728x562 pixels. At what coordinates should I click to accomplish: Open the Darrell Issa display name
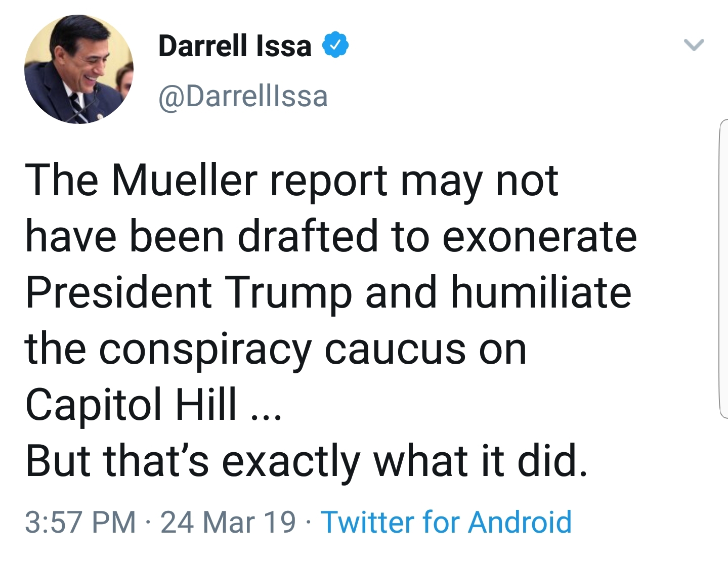[235, 46]
